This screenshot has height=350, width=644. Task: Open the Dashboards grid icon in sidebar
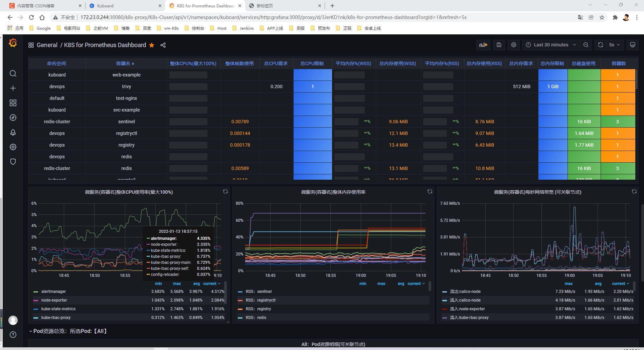tap(13, 103)
